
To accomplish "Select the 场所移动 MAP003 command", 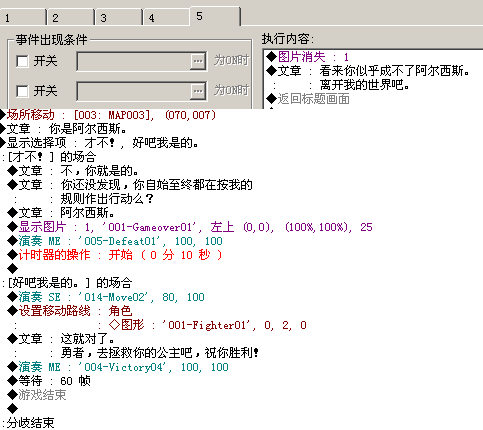I will click(108, 115).
